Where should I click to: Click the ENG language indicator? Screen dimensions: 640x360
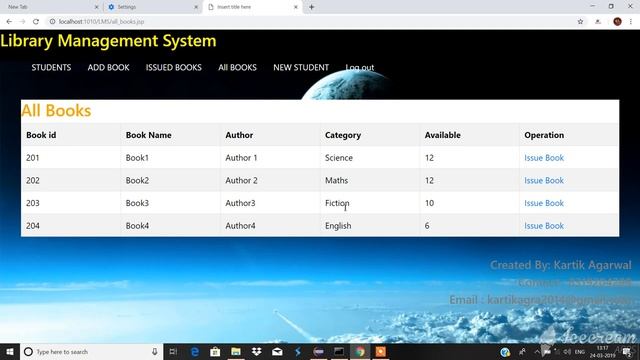[x=580, y=352]
